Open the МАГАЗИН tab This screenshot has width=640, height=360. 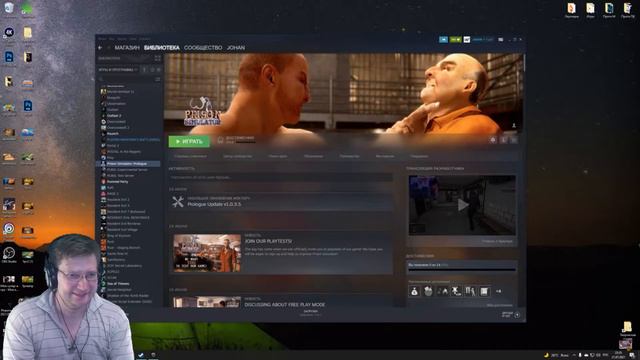point(127,48)
